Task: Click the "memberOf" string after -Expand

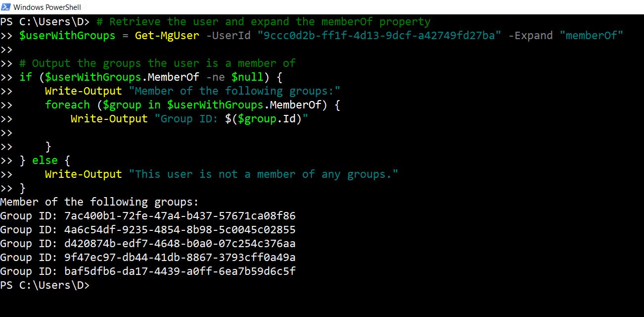Action: 592,36
